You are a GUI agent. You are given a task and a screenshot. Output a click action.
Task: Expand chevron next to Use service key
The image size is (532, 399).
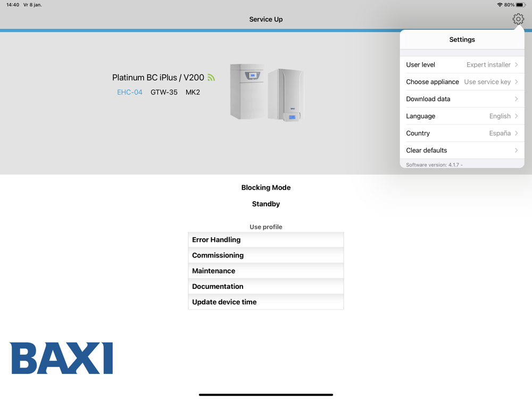coord(516,82)
